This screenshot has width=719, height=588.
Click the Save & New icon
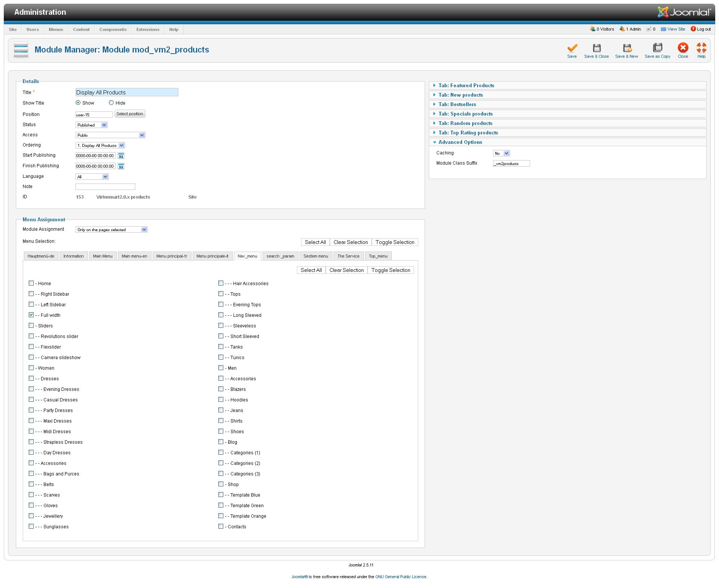coord(626,48)
